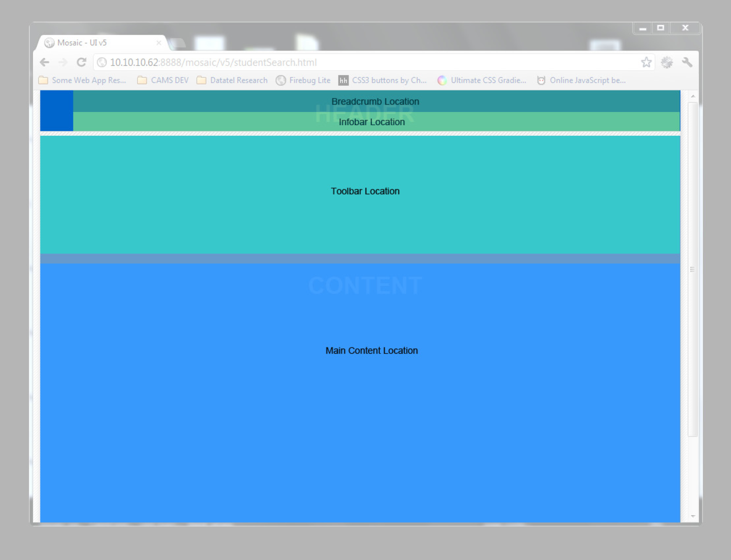Click the browser Back arrow
The image size is (731, 560).
click(x=44, y=62)
